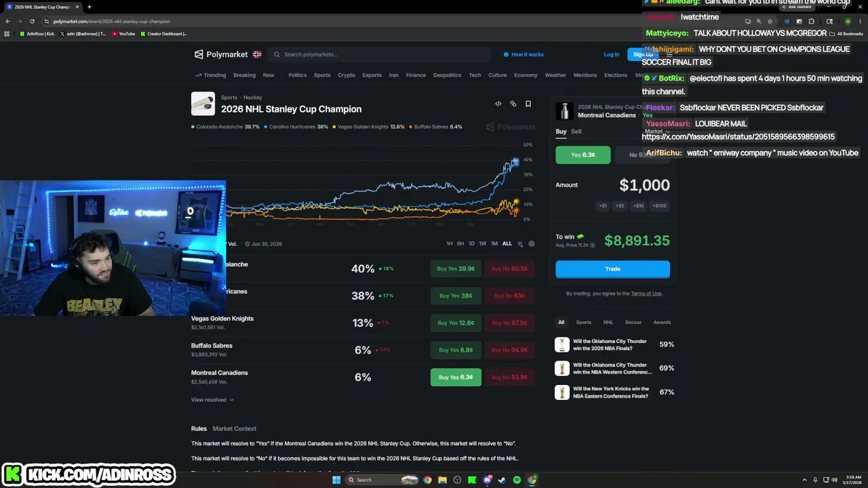
Task: Click the How it works link
Action: [524, 54]
